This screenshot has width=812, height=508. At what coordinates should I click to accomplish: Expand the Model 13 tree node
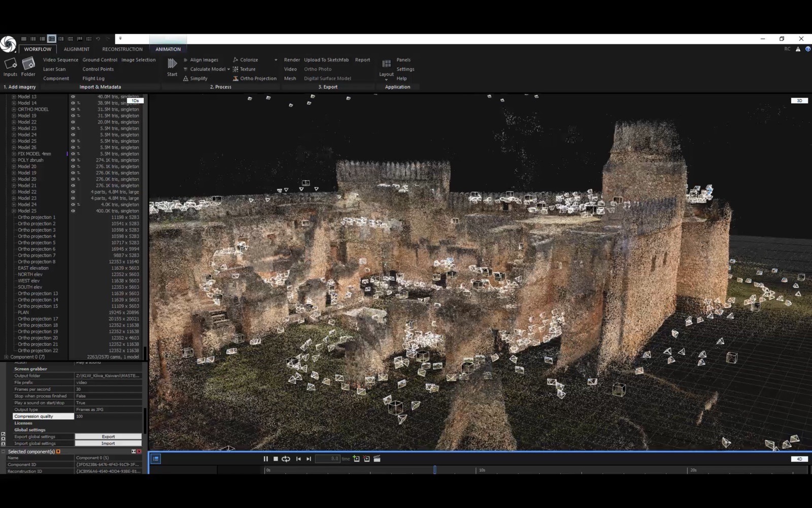(14, 97)
